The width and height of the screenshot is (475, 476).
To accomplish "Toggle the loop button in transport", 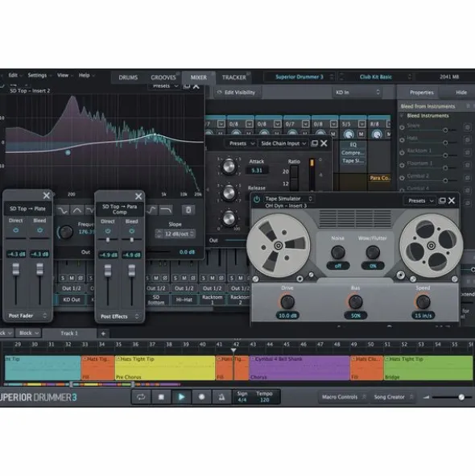I will coord(141,397).
